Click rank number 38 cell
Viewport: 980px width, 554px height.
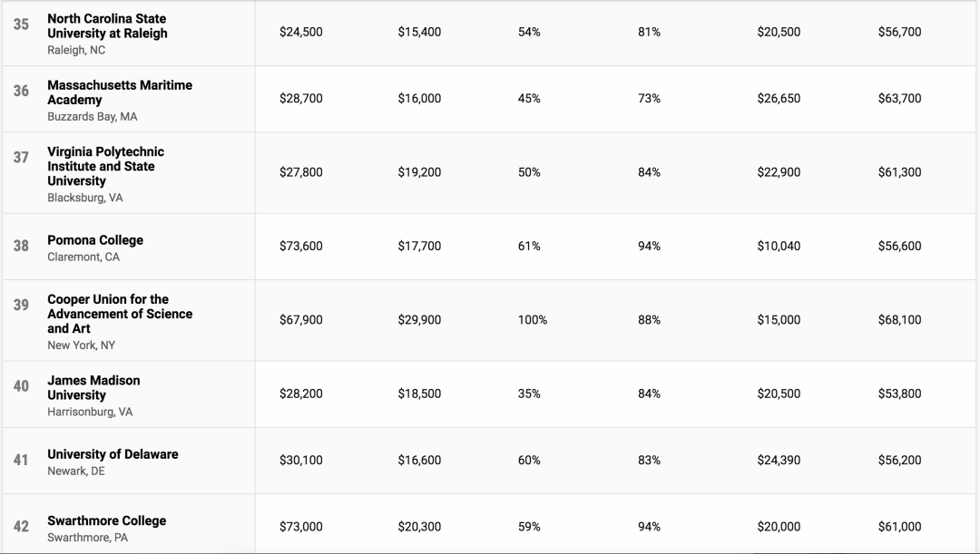[21, 246]
